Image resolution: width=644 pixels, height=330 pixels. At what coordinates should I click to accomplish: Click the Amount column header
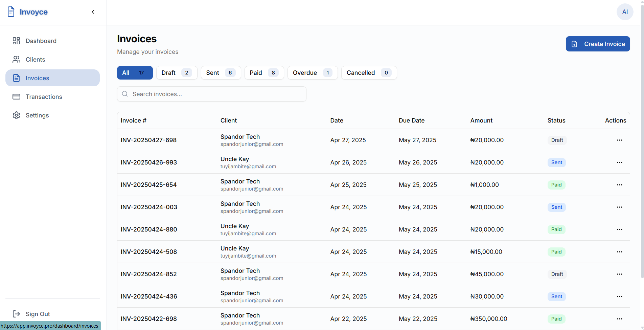[x=481, y=120]
